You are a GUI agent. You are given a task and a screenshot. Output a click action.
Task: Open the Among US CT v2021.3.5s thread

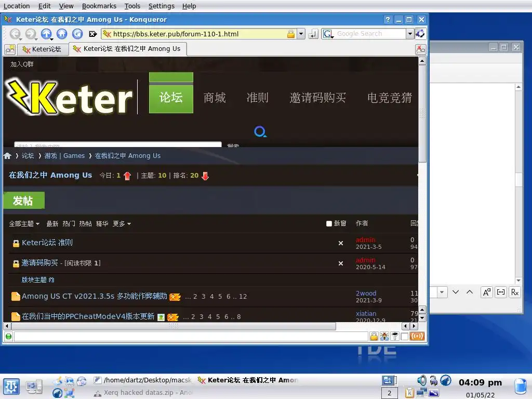95,296
